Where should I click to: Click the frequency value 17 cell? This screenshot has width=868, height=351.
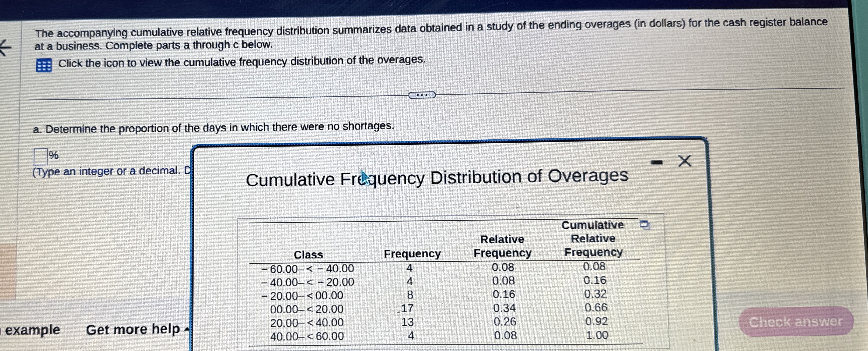[407, 308]
